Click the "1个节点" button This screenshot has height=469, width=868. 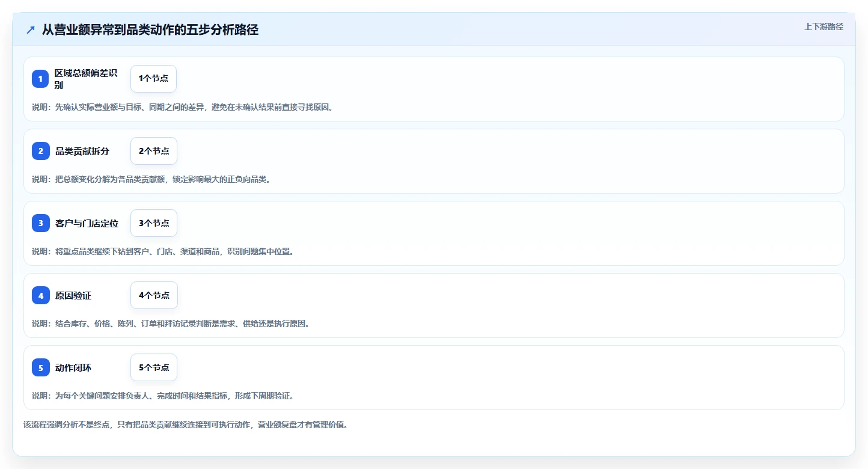tap(153, 79)
